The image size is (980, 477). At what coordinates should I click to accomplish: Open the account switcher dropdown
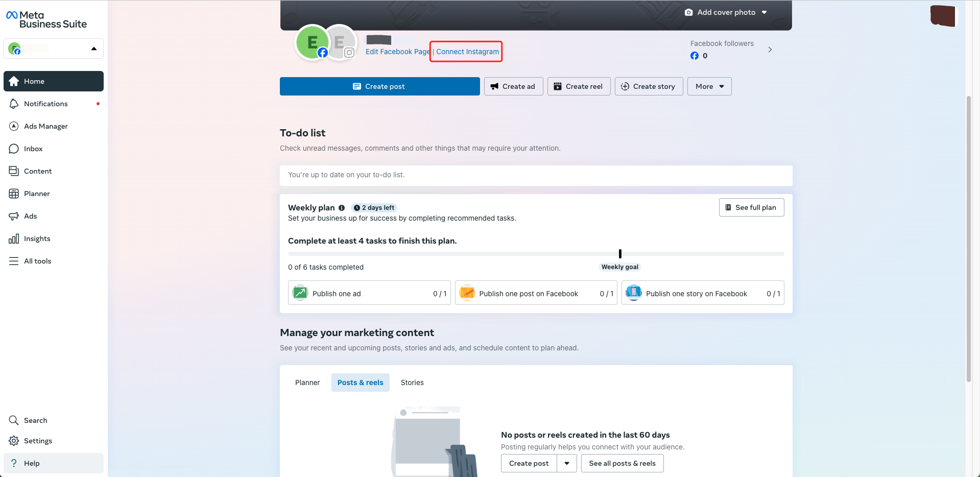[54, 49]
